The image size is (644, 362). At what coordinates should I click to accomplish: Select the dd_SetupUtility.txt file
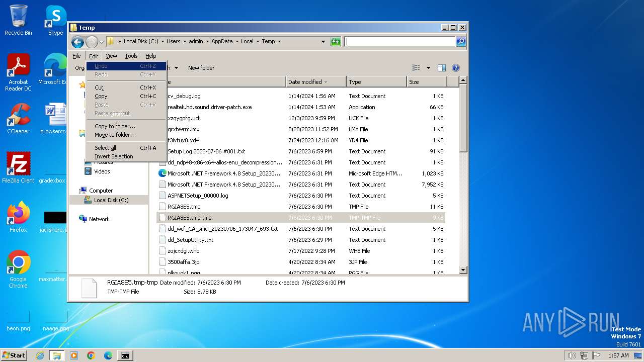[301, 240]
